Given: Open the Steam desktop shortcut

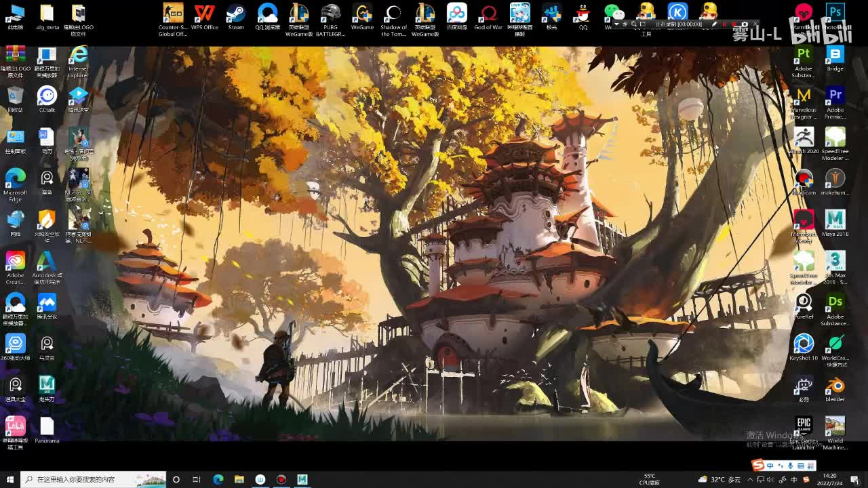Looking at the screenshot, I should (x=236, y=13).
